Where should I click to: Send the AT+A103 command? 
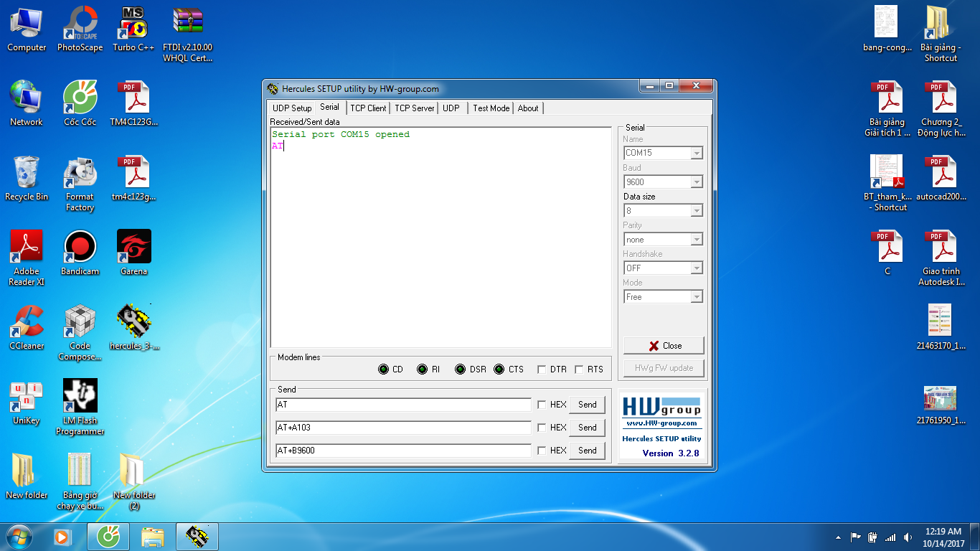(x=588, y=428)
